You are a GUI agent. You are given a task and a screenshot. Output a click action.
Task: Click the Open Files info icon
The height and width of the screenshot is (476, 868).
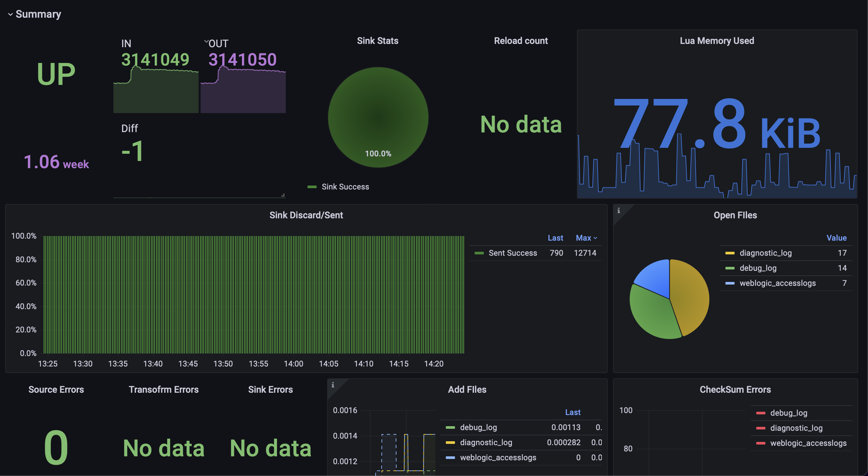pyautogui.click(x=619, y=210)
